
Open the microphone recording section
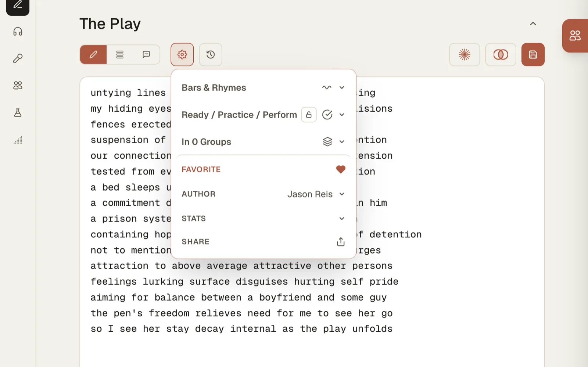click(18, 58)
